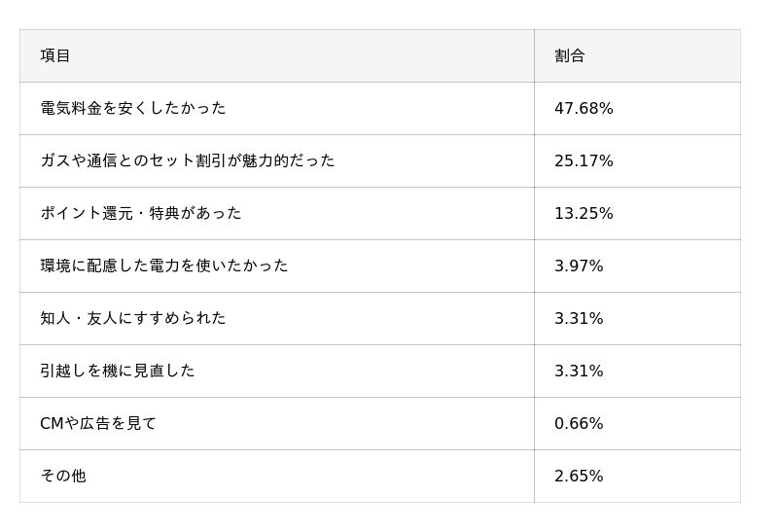This screenshot has width=778, height=532.
Task: Select the 電気料金を安くしたかった row label
Action: [x=132, y=108]
